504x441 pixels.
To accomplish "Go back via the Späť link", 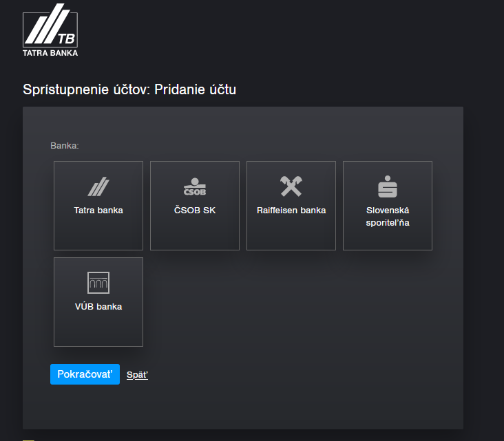I will click(137, 374).
